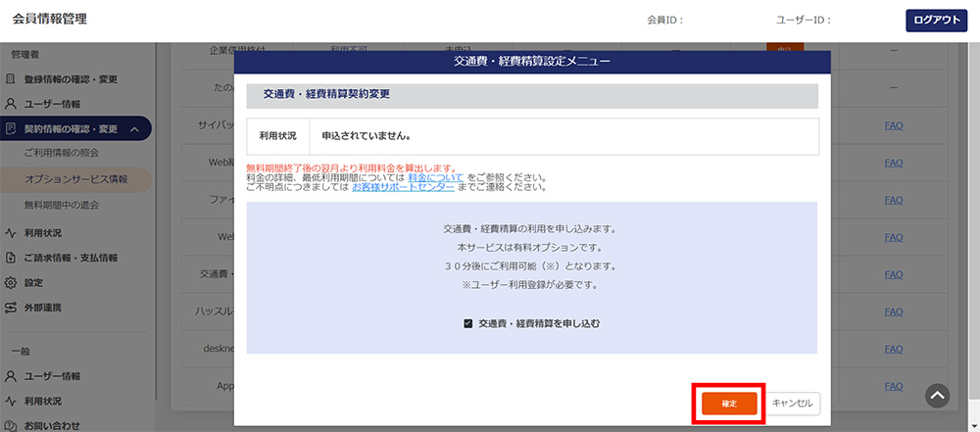Viewport: 980px width, 432px height.
Task: Collapse the 契約情報の確認・変更 menu chevron
Action: click(x=133, y=129)
